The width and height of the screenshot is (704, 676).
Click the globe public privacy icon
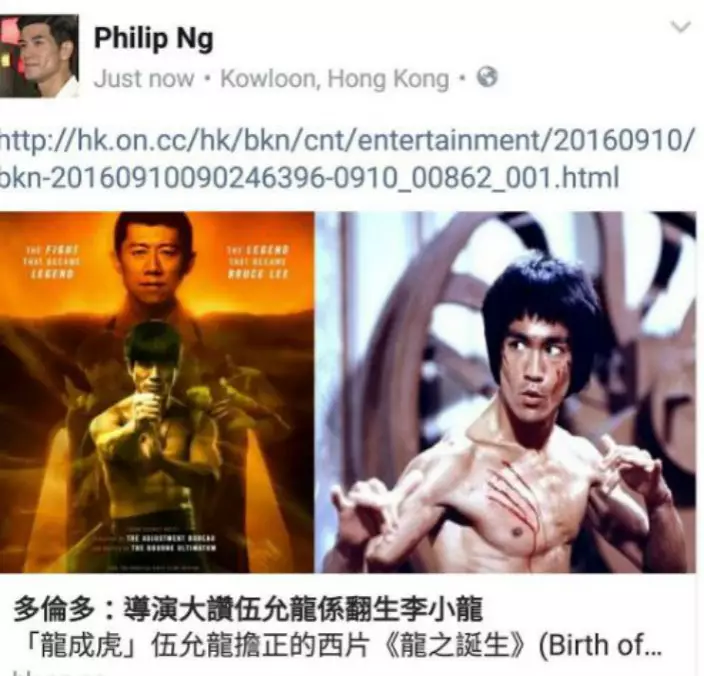click(487, 77)
